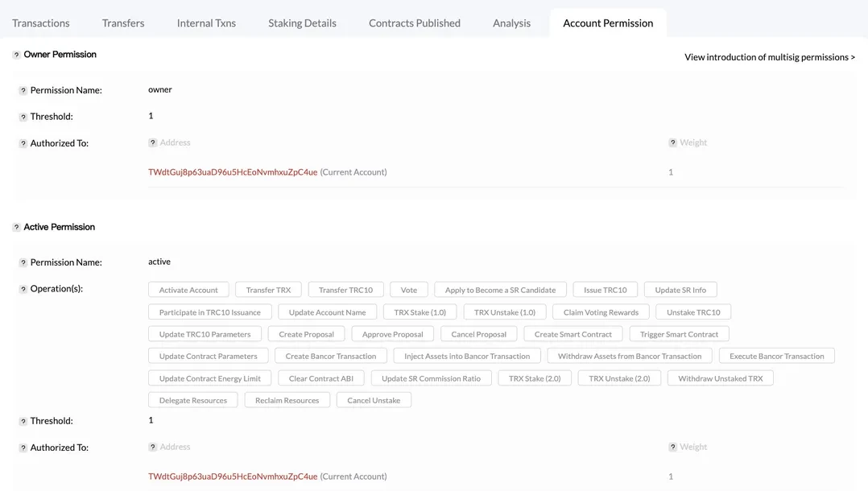Open the Internal Txns tab
The image size is (868, 491).
tap(206, 23)
